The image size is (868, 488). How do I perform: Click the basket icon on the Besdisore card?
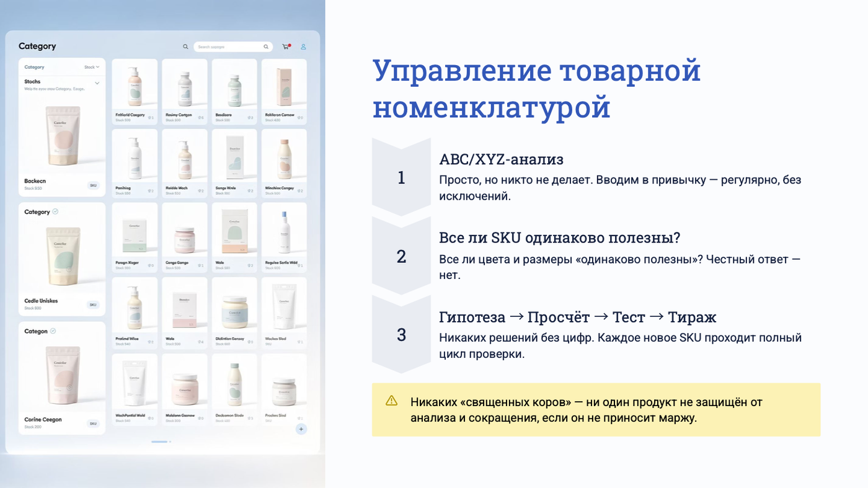click(x=250, y=117)
